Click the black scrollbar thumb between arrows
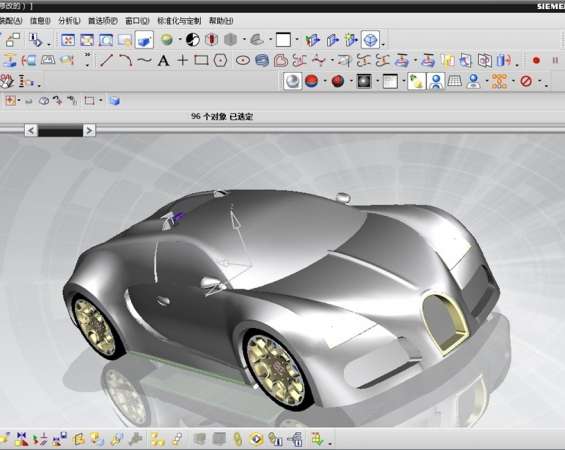565x450 pixels. click(60, 130)
